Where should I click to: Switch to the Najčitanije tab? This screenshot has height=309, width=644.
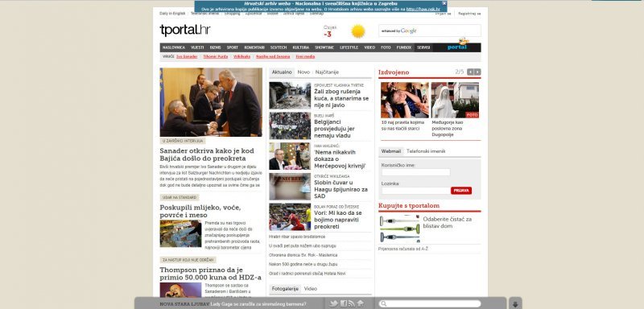pos(327,72)
